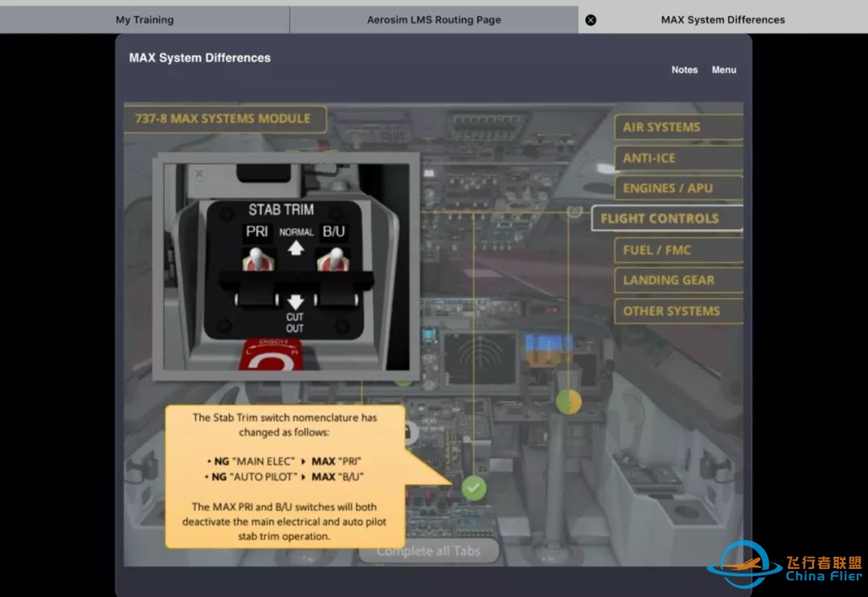Close the MAX System Differences tab
Viewport: 868px width, 597px height.
pyautogui.click(x=591, y=20)
